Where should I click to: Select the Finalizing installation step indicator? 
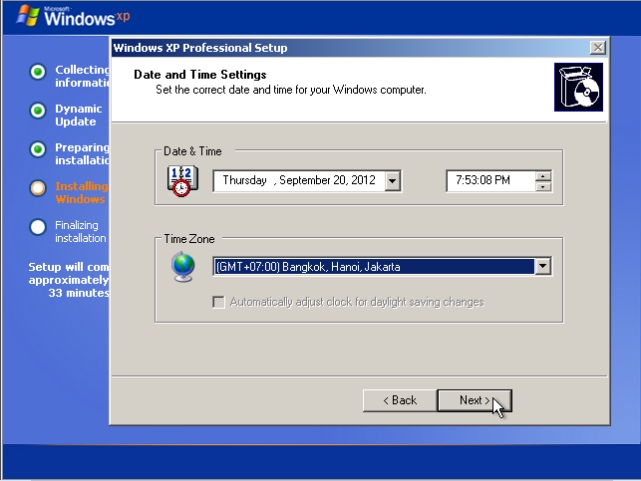(38, 227)
